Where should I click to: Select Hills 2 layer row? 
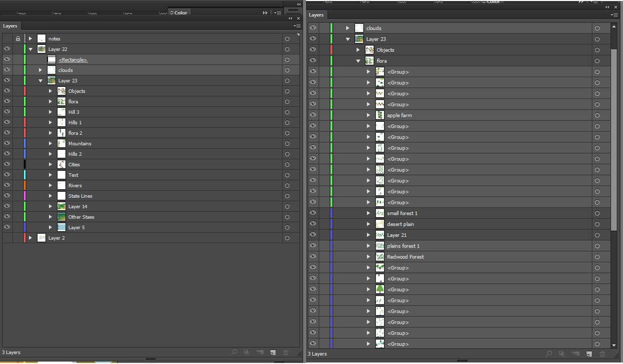click(x=150, y=154)
